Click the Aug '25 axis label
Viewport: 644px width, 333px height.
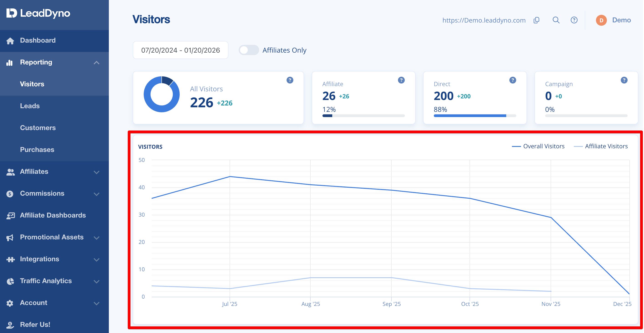click(311, 304)
